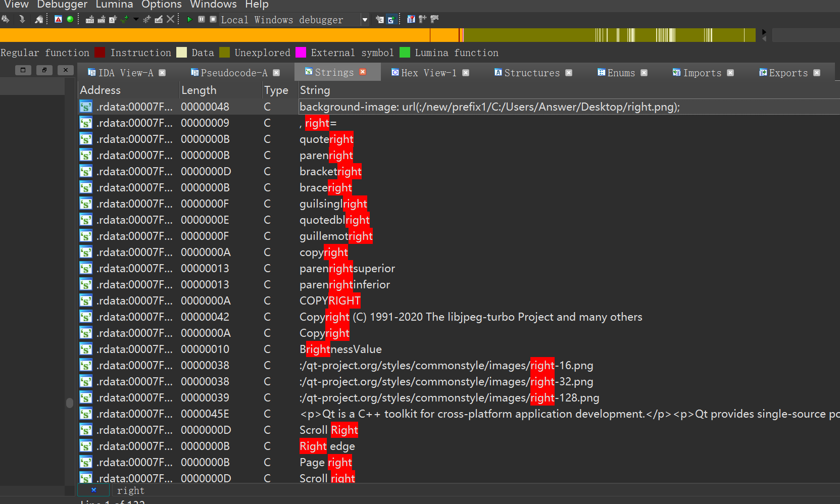Sort strings by Length column header
This screenshot has height=504, width=840.
199,90
